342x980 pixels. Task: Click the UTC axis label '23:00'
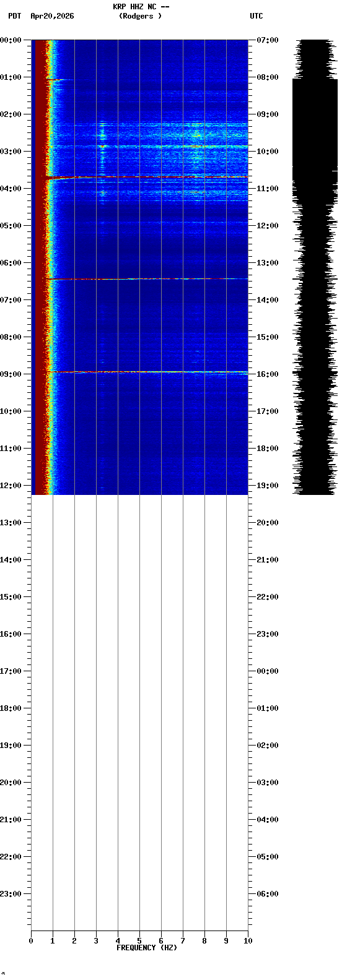click(x=268, y=634)
